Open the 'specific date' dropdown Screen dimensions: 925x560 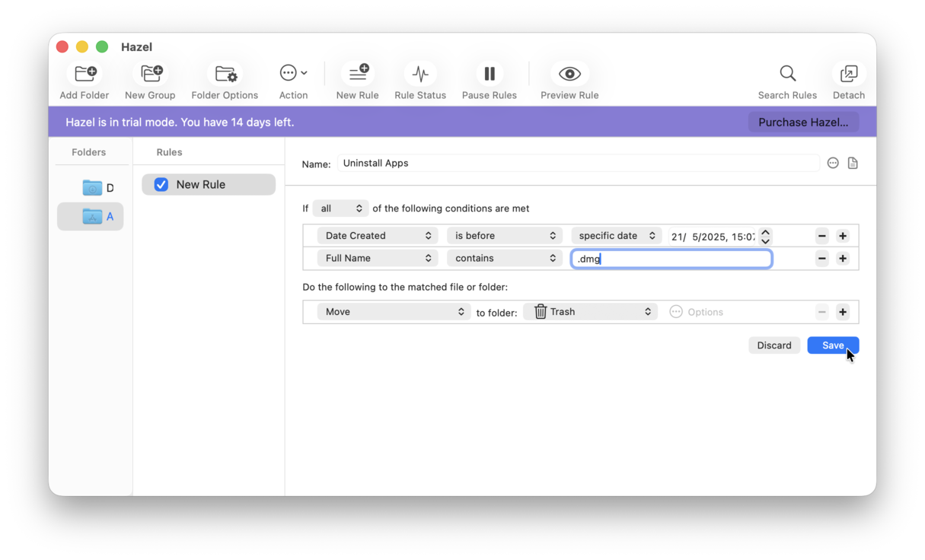(x=617, y=236)
